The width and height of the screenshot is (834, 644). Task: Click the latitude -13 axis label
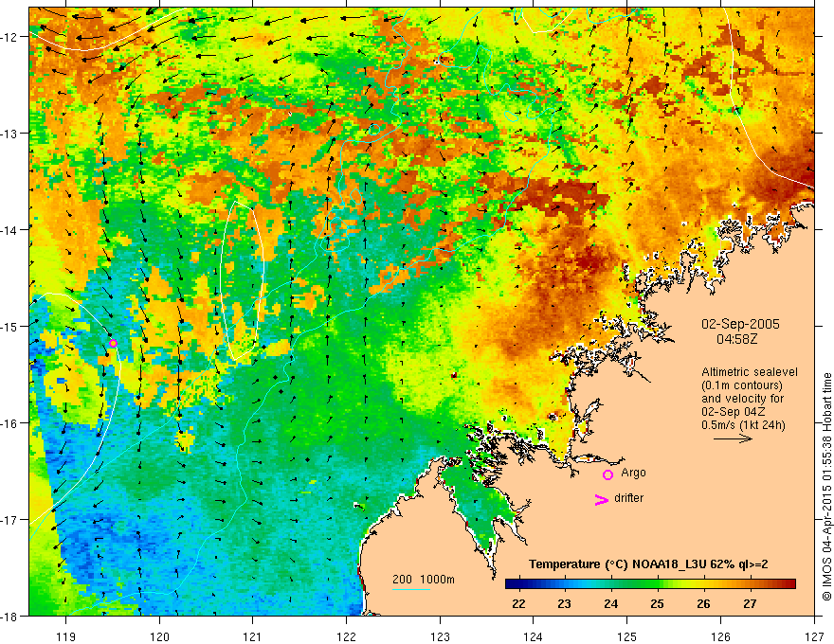click(x=9, y=133)
